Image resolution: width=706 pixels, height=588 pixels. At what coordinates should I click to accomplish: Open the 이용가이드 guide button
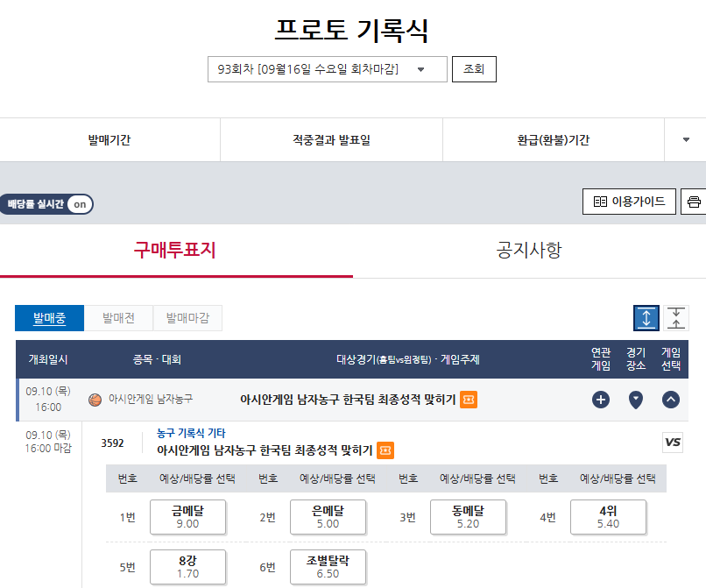(629, 202)
